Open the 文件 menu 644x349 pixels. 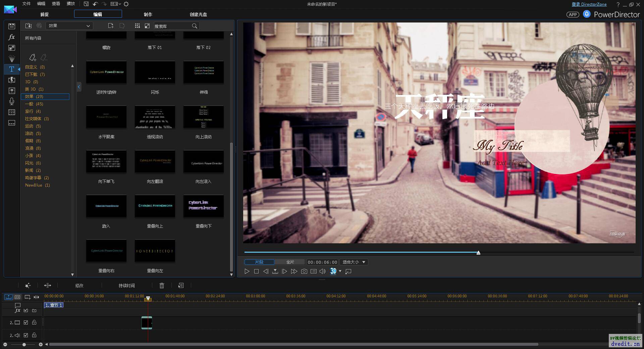click(26, 4)
